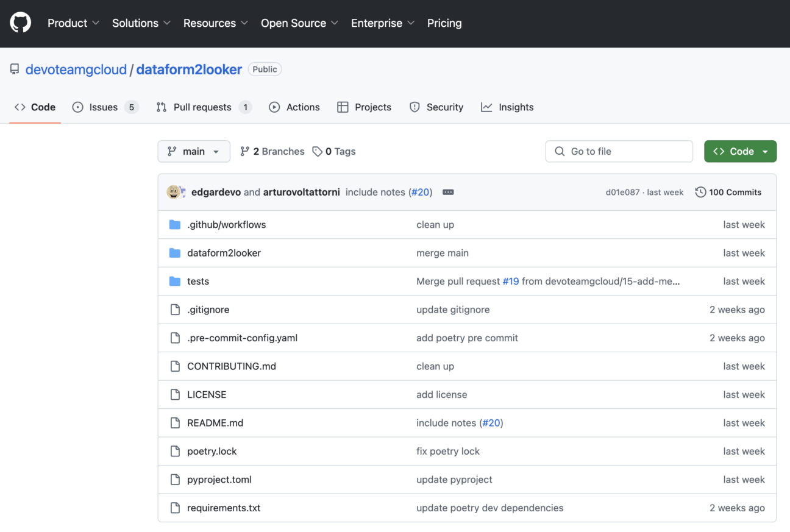This screenshot has width=790, height=532.
Task: Click the magnifier icon in Go to file
Action: tap(560, 152)
